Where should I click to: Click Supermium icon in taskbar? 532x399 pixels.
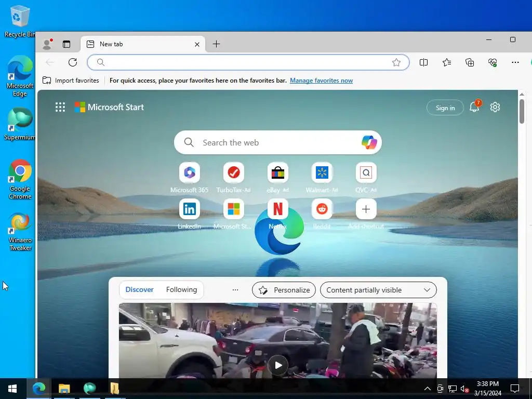[x=89, y=389]
